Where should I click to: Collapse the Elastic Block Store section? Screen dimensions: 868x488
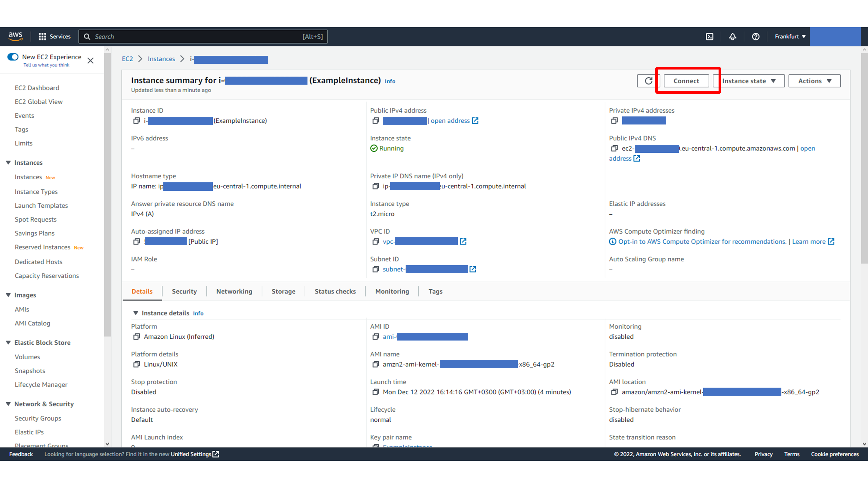[x=8, y=342]
